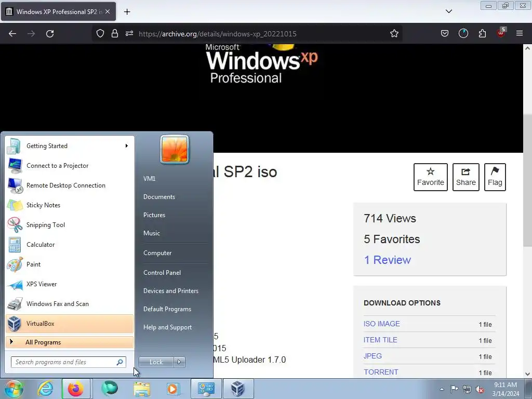Open the Snipping Tool

pos(70,224)
